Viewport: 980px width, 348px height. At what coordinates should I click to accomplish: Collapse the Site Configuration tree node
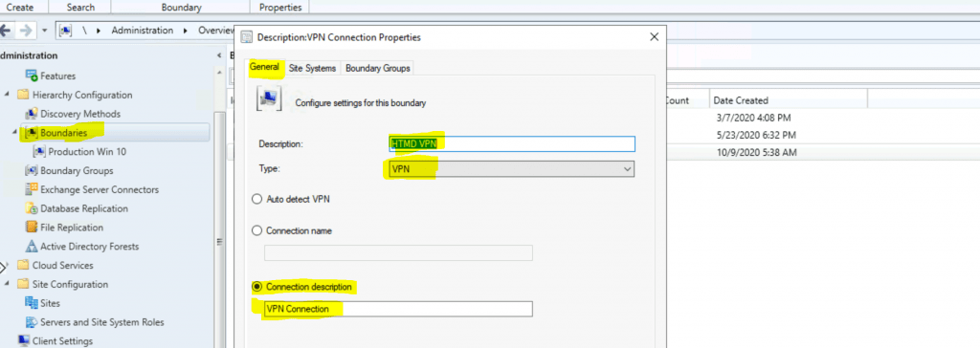coord(8,284)
